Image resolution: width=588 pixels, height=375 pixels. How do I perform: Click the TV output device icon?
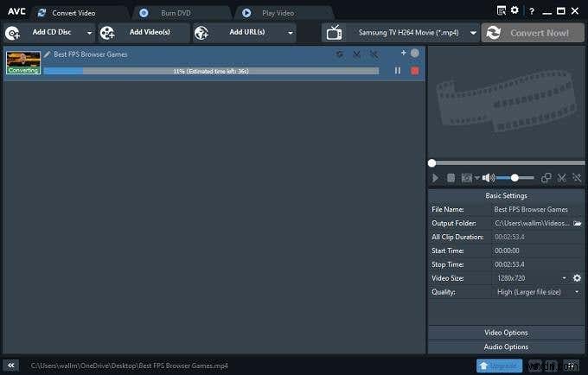(334, 33)
